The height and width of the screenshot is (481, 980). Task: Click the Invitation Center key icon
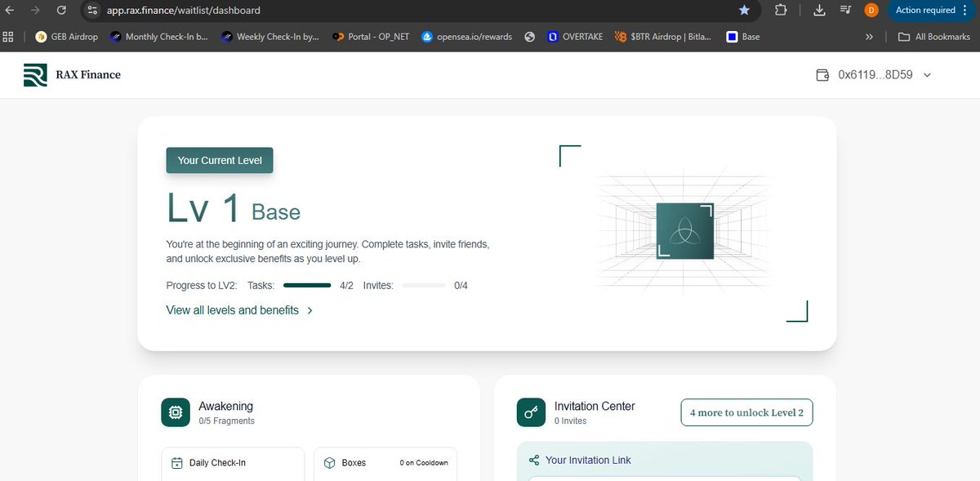point(532,412)
